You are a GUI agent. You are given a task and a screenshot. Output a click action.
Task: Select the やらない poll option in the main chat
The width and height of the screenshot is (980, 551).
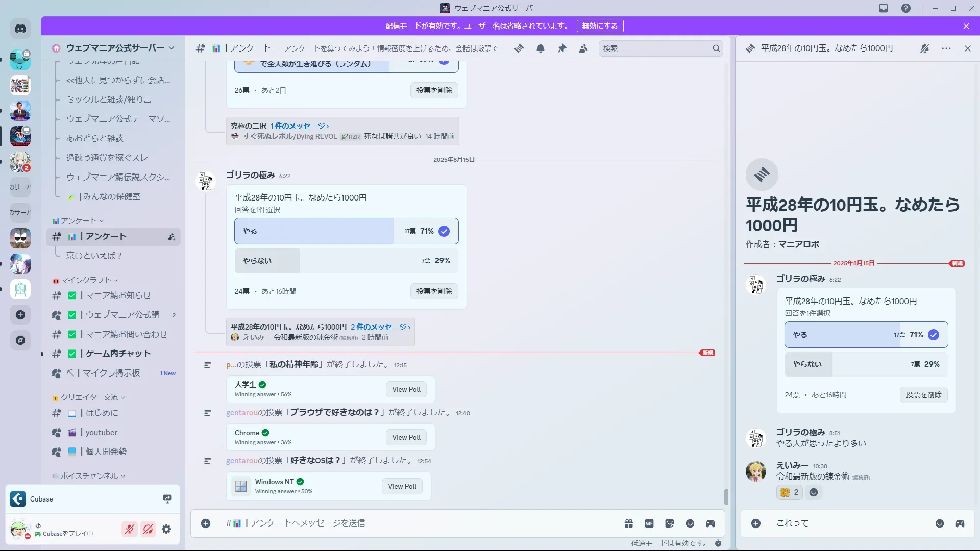(346, 261)
